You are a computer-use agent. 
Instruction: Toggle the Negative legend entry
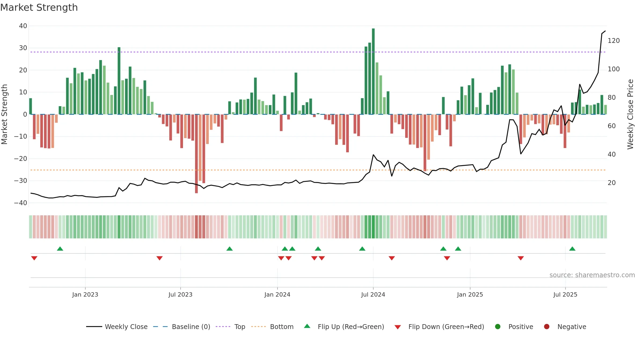[565, 327]
